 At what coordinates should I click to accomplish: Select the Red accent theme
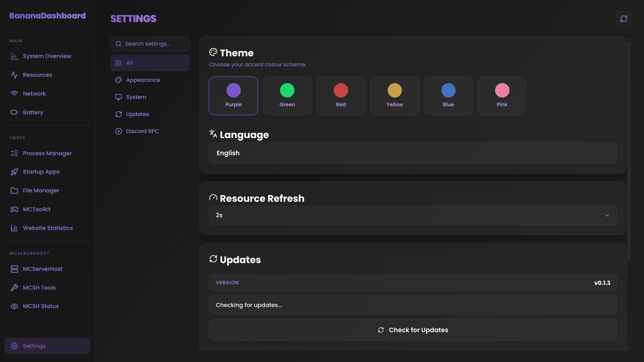tap(341, 96)
